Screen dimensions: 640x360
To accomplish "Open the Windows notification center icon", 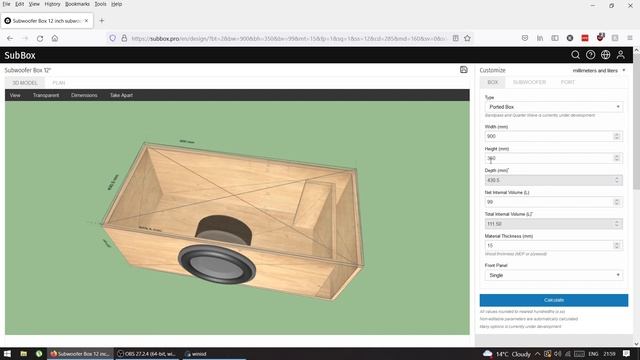I will pyautogui.click(x=627, y=353).
